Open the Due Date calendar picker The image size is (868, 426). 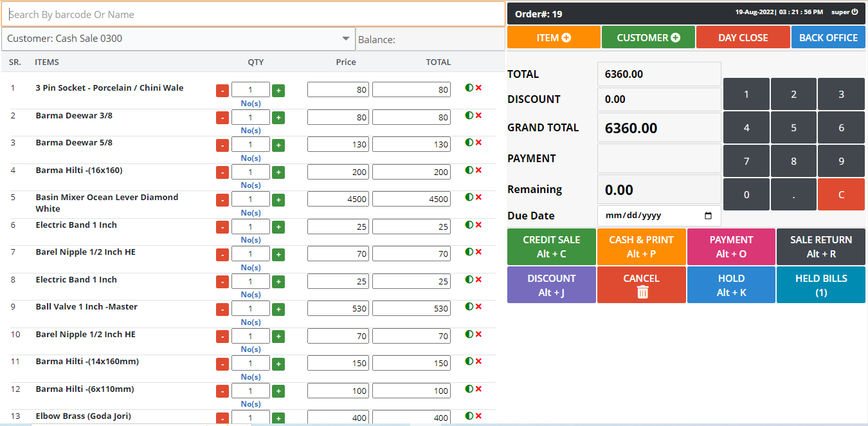point(709,216)
